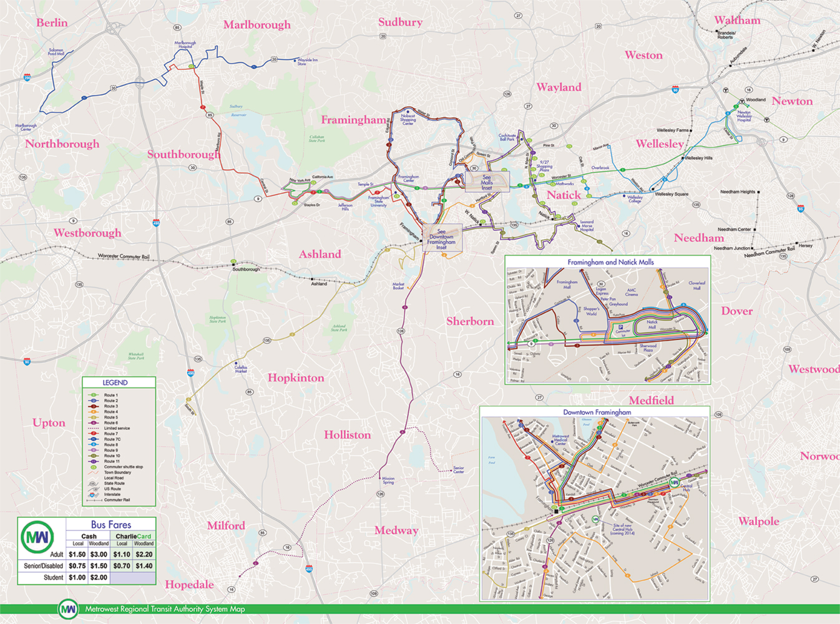Click the Interstate shield legend symbol
Screen dimensions: 840x624
coord(93,494)
